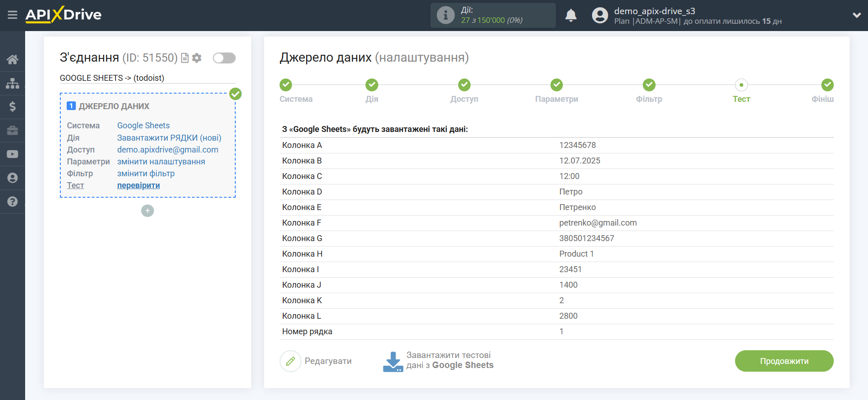This screenshot has width=868, height=400.
Task: Click the APIXDrive logo
Action: [x=64, y=15]
